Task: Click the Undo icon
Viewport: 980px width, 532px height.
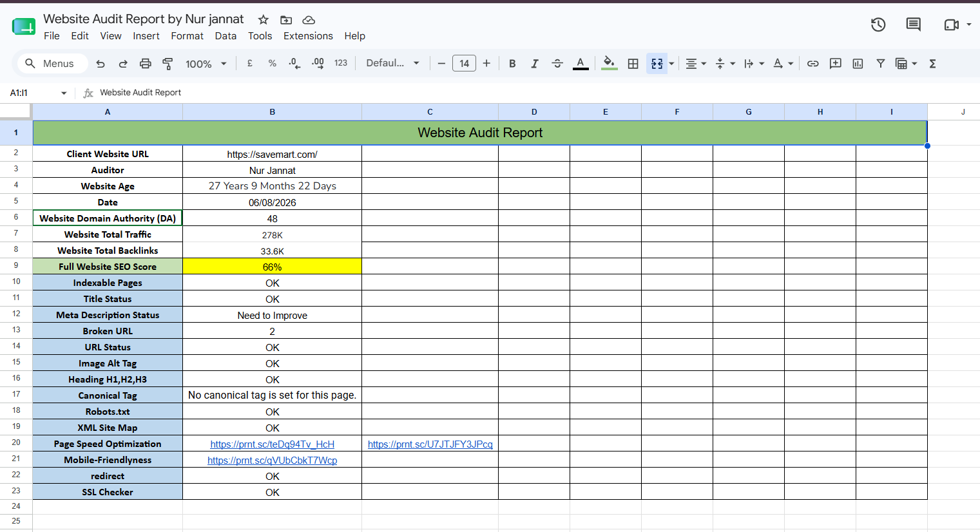Action: point(101,63)
